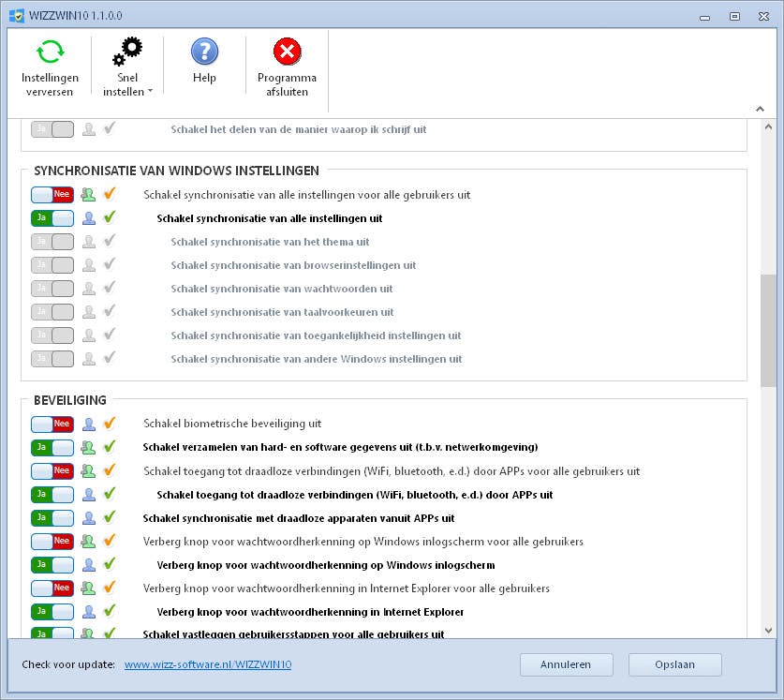Open the Help icon in the toolbar

pyautogui.click(x=204, y=52)
